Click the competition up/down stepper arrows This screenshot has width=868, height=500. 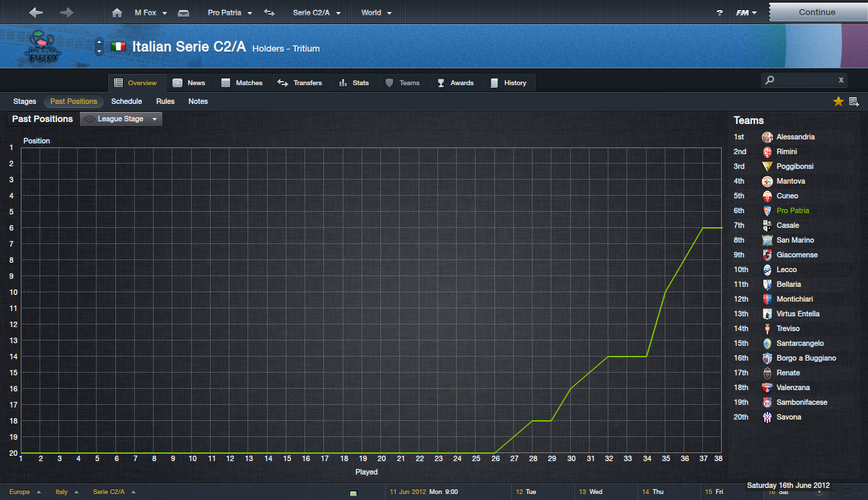tap(99, 46)
